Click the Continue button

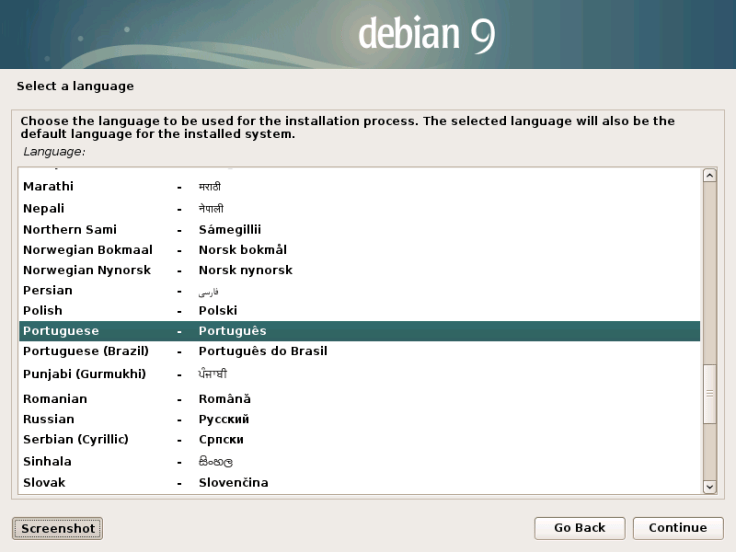point(677,528)
